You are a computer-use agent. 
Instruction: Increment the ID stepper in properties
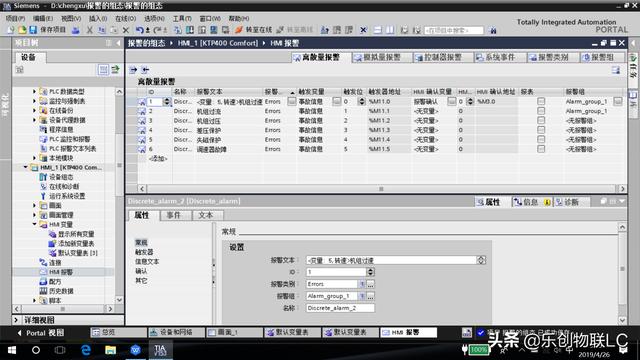(370, 270)
